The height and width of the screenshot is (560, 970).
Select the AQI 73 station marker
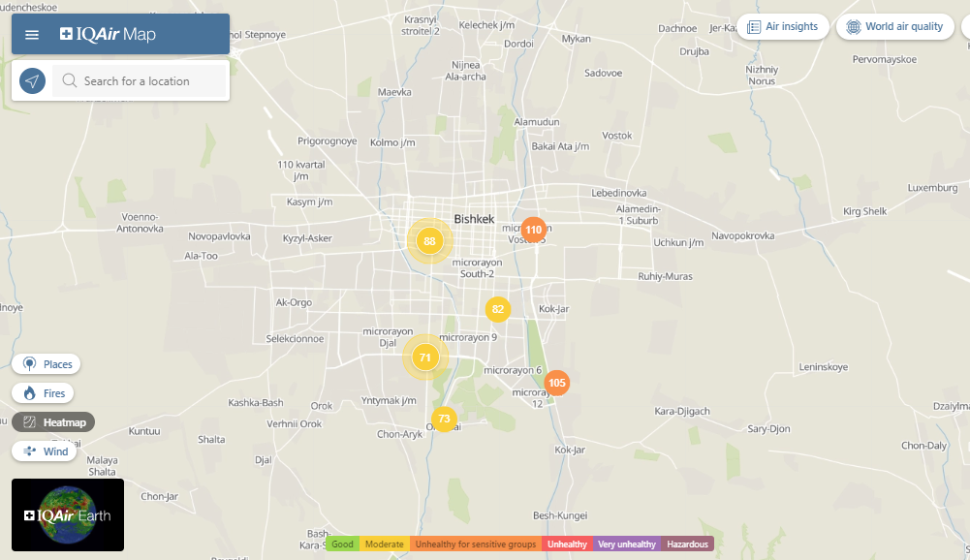click(x=444, y=419)
